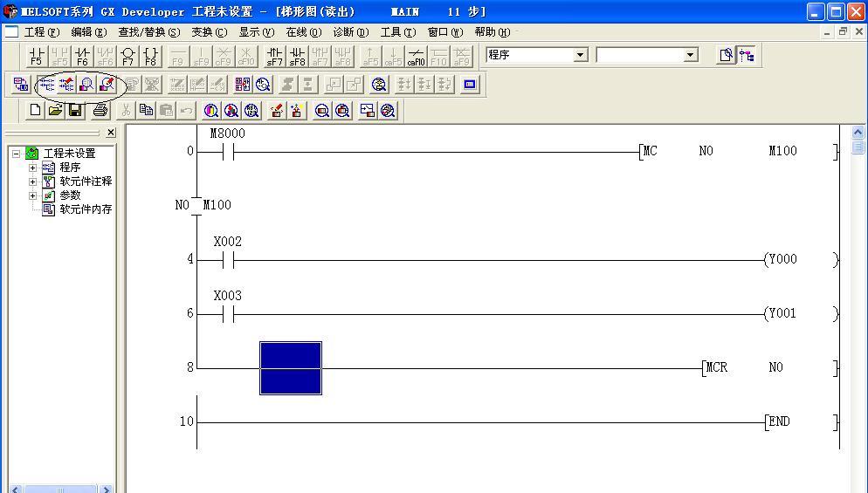Toggle the ladder read mode button
Screen dimensions: 868x493
45,85
